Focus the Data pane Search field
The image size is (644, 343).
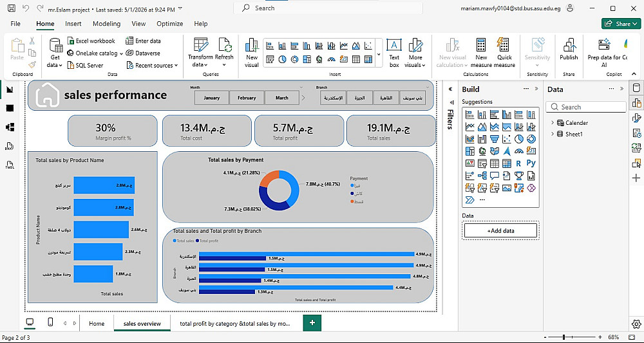[x=586, y=107]
